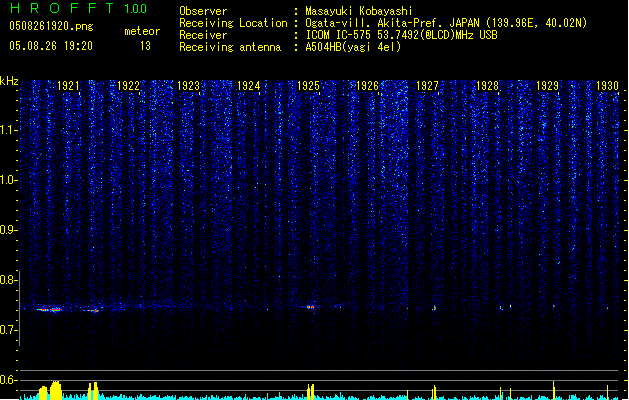The height and width of the screenshot is (400, 629).
Task: Click the Observer field label
Action: click(203, 11)
